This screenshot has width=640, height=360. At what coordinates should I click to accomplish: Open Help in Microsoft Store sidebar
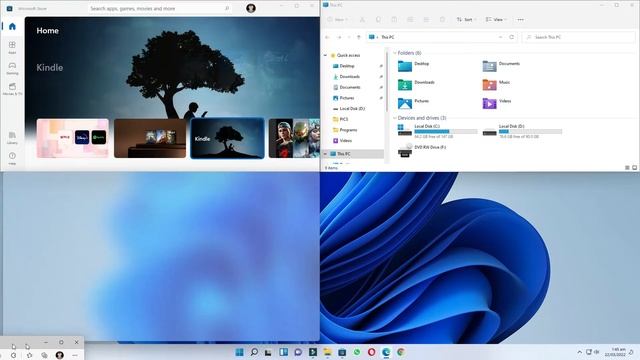point(12,158)
